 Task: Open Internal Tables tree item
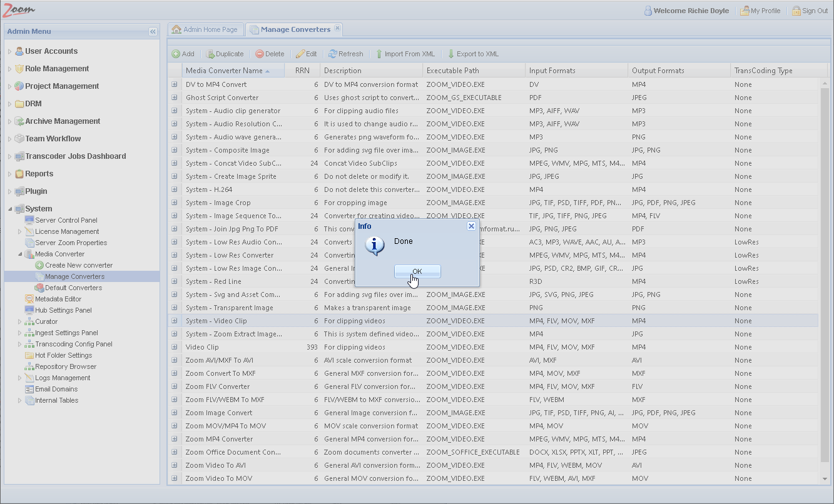pyautogui.click(x=56, y=400)
